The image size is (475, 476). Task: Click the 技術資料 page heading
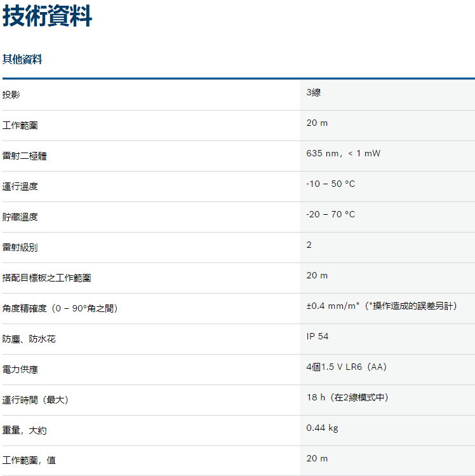click(x=48, y=16)
